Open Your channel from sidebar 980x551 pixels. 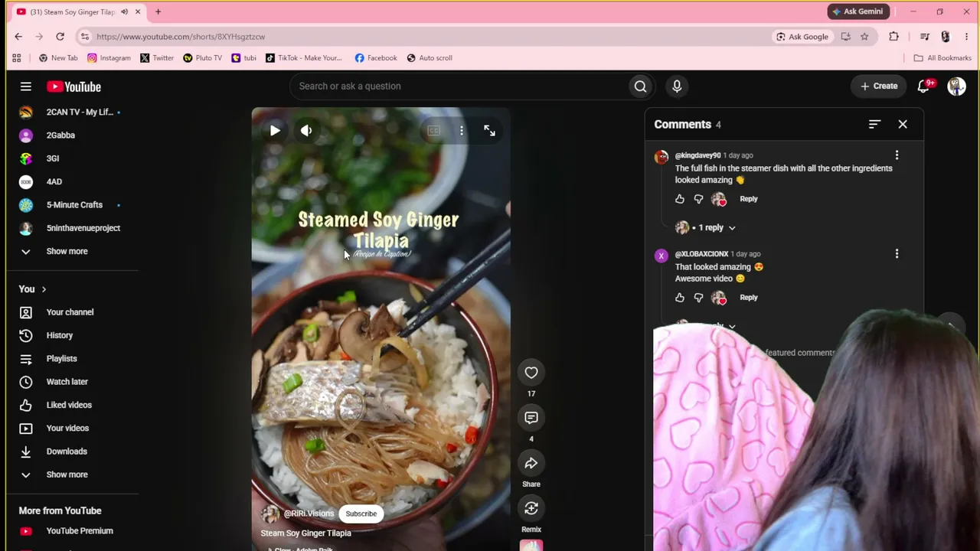click(70, 312)
